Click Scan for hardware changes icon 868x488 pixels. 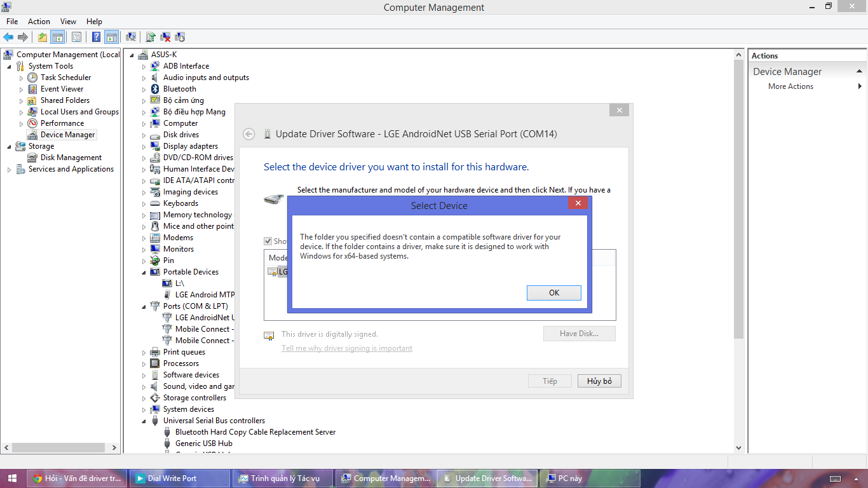click(x=131, y=37)
